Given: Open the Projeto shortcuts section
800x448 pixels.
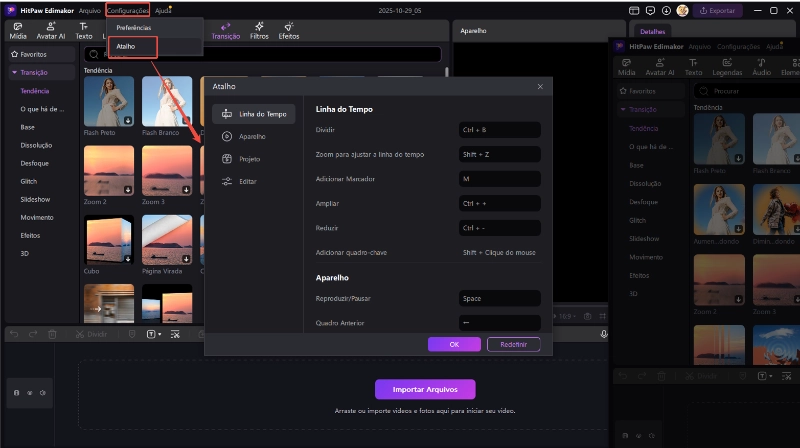Looking at the screenshot, I should click(x=250, y=159).
